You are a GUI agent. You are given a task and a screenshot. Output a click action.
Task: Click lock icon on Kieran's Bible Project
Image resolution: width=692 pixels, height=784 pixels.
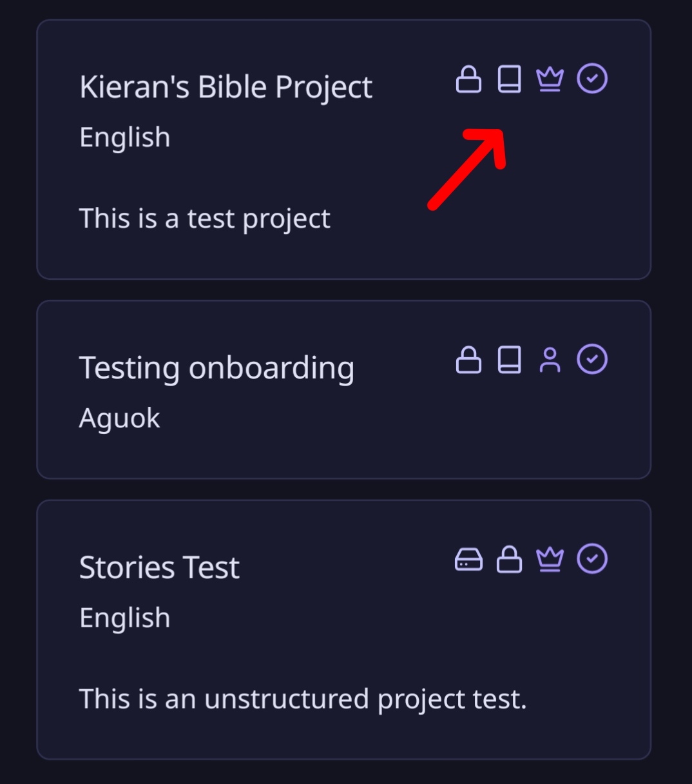(468, 79)
